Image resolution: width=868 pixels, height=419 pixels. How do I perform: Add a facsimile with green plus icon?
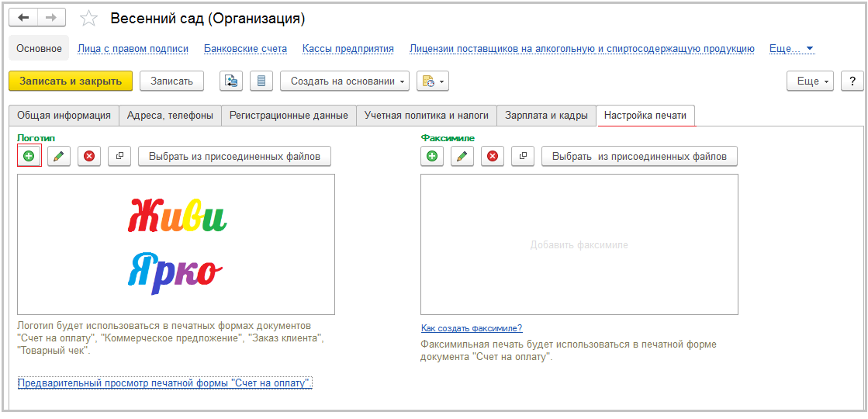(432, 156)
